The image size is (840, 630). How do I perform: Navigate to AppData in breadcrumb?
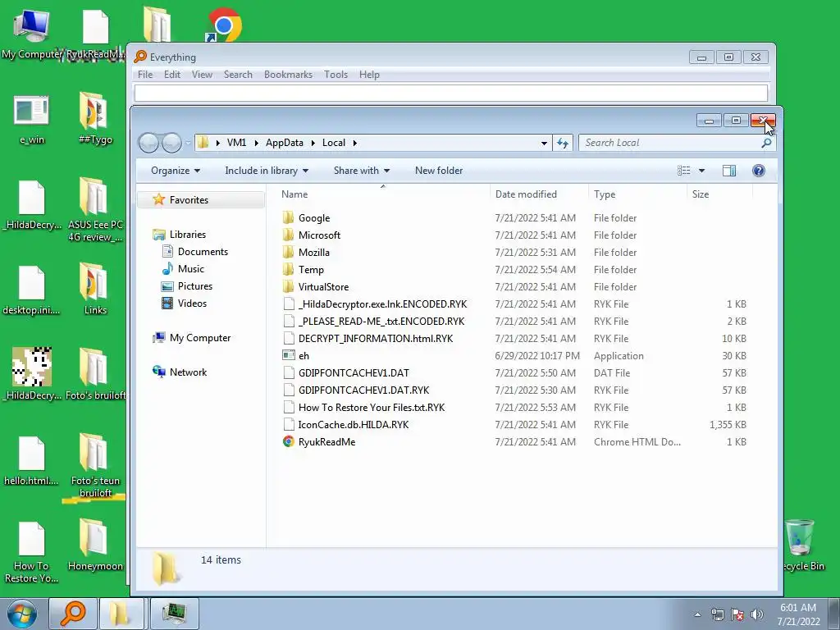[x=285, y=143]
